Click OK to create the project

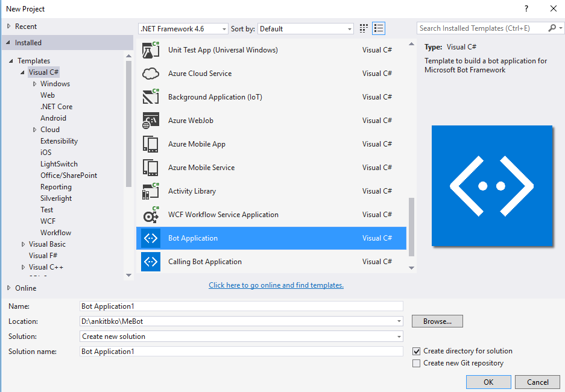(x=488, y=382)
